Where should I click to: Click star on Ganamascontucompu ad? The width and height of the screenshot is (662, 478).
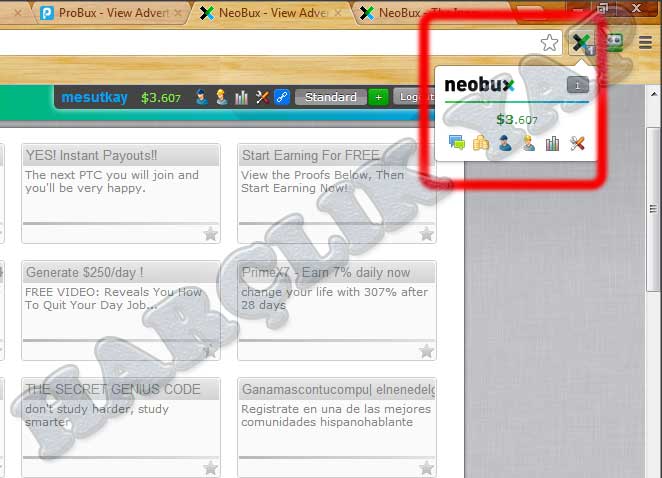(426, 467)
